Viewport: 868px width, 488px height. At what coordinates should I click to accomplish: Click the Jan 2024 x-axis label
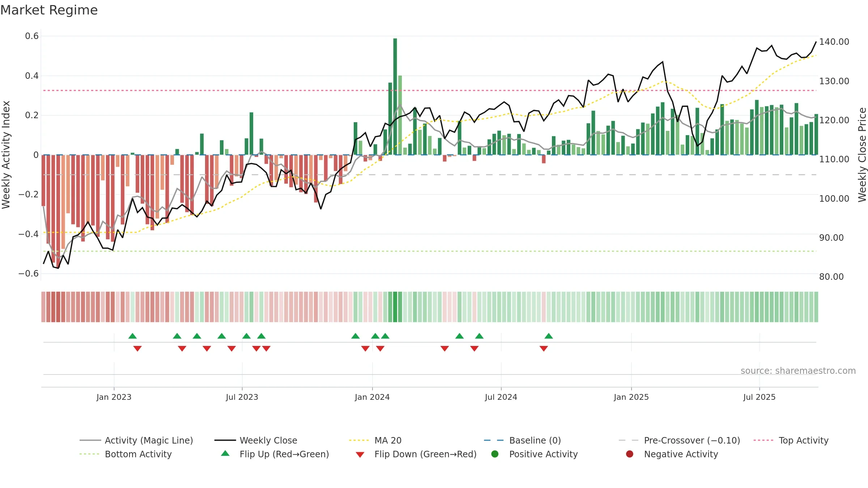click(x=372, y=397)
